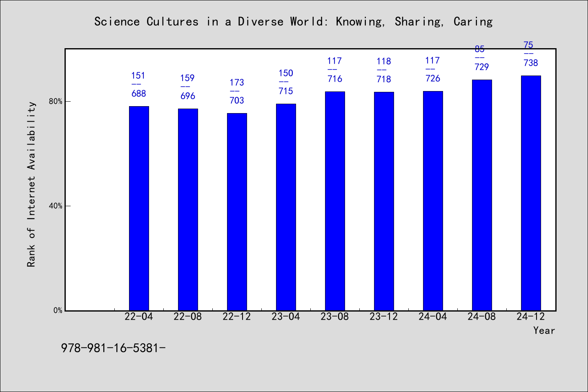Click the value 85 above the 24-08 bar
The width and height of the screenshot is (588, 392).
click(x=479, y=49)
